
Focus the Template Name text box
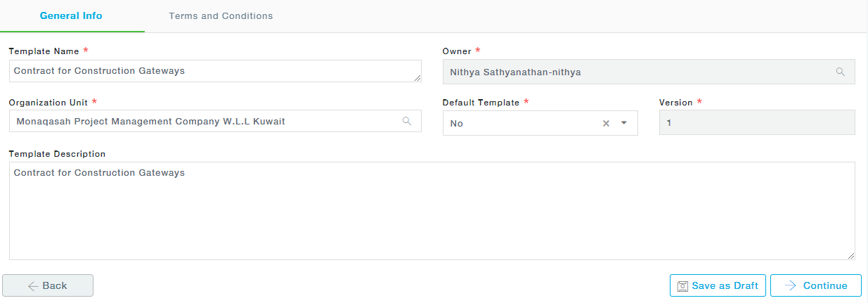(x=211, y=71)
